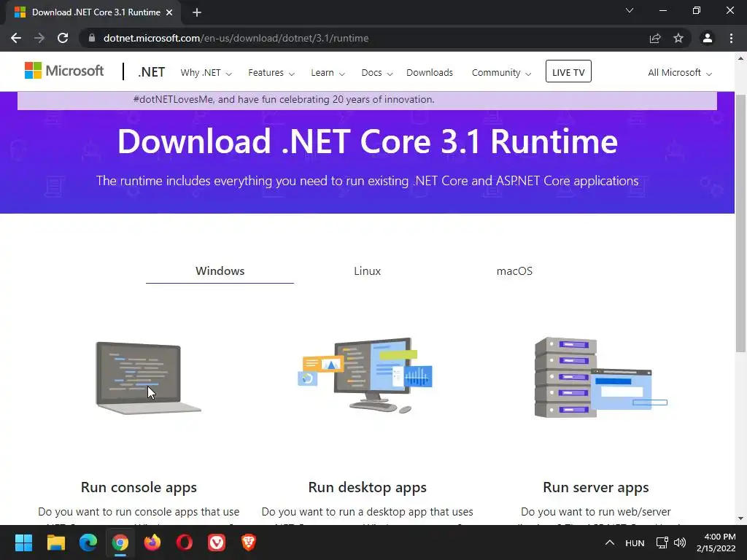Open File Explorer from the taskbar
This screenshot has height=560, width=747.
pyautogui.click(x=55, y=542)
